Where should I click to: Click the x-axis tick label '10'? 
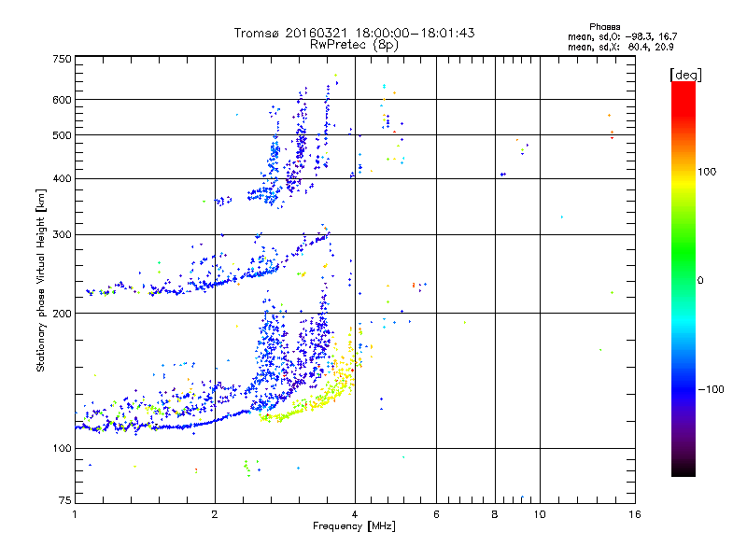(540, 514)
